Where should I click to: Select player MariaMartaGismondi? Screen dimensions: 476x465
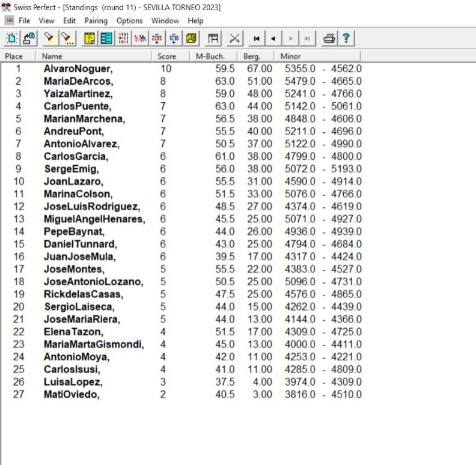point(94,344)
